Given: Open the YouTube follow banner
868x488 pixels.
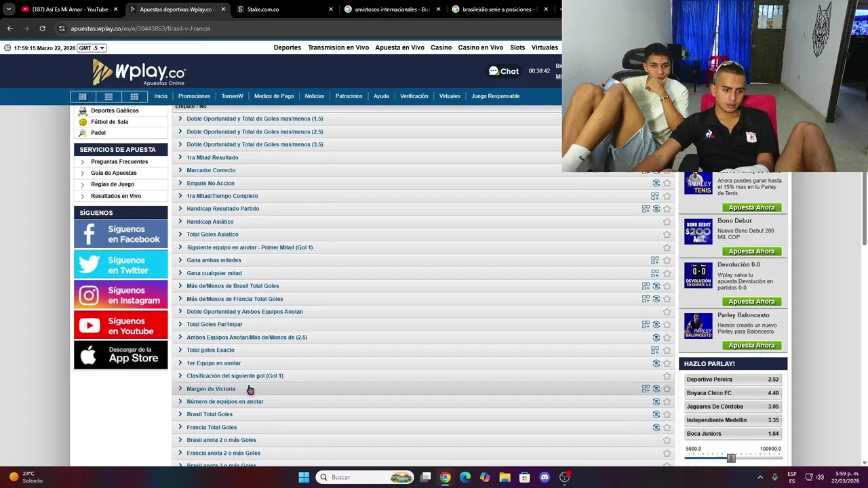Looking at the screenshot, I should coord(121,325).
